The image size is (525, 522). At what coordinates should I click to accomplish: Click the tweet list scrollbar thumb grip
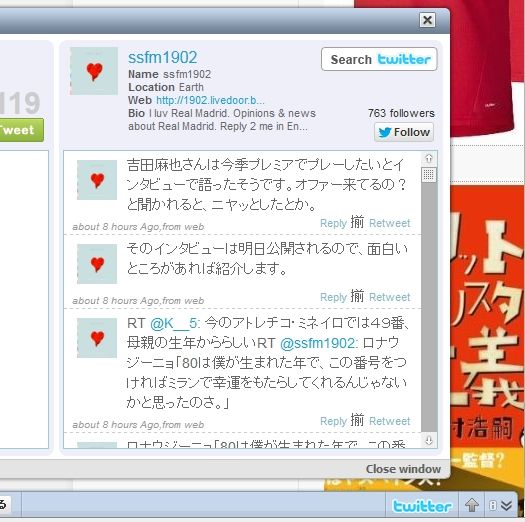[x=429, y=175]
